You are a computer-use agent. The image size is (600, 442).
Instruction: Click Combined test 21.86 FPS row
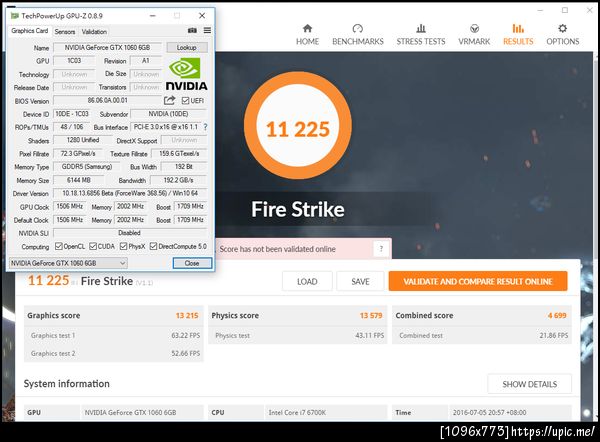click(482, 335)
